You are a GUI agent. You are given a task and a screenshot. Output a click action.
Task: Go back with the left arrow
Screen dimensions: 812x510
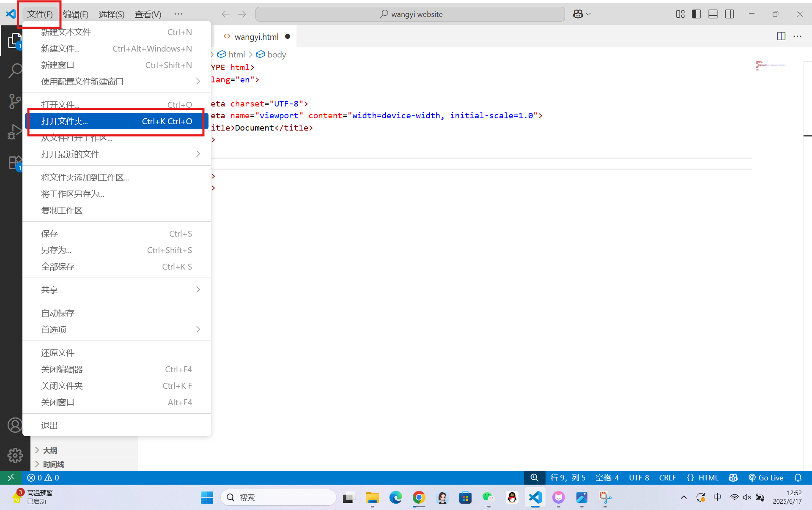pyautogui.click(x=225, y=14)
